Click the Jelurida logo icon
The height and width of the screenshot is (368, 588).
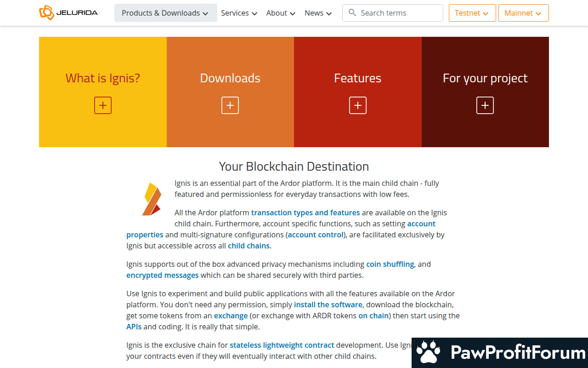[47, 13]
